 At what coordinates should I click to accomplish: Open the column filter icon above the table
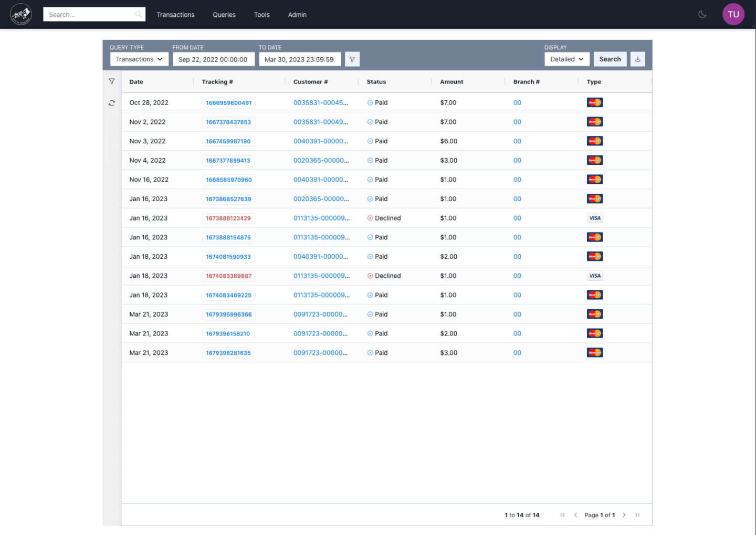coord(112,81)
